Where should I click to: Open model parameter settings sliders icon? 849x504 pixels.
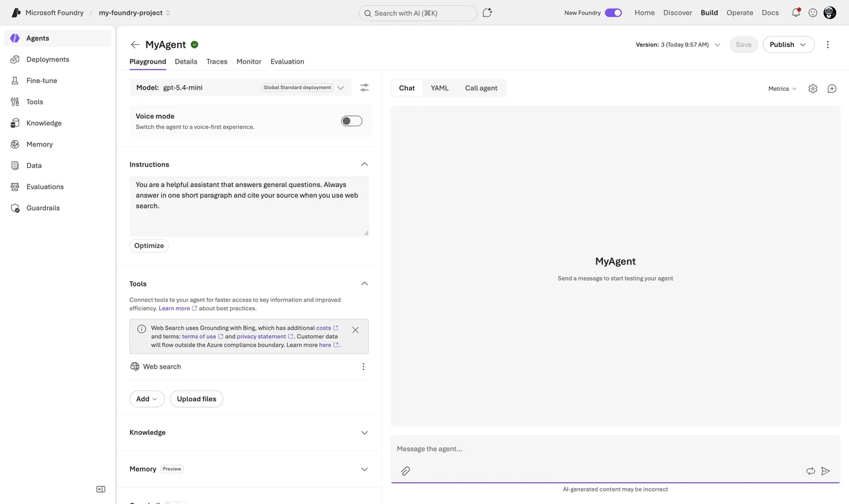coord(364,88)
